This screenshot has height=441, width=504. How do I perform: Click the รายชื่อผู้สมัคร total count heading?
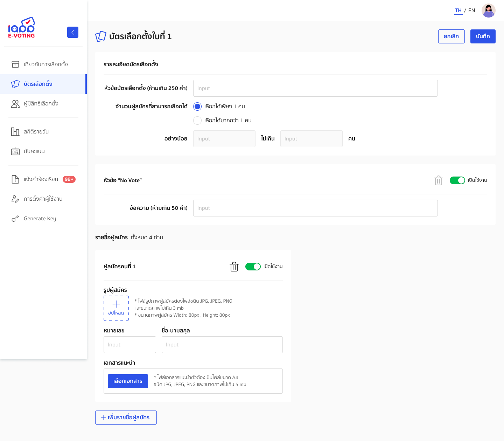129,237
